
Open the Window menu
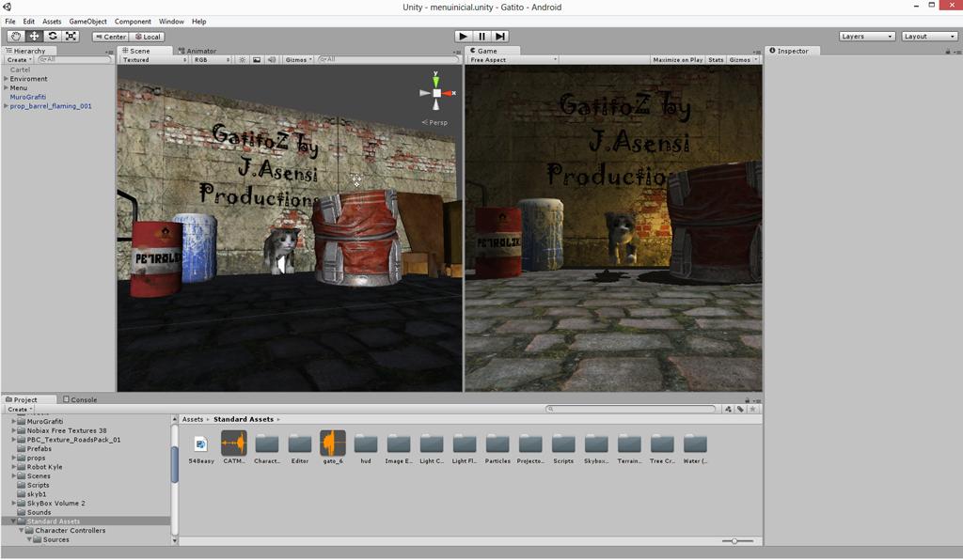click(171, 22)
